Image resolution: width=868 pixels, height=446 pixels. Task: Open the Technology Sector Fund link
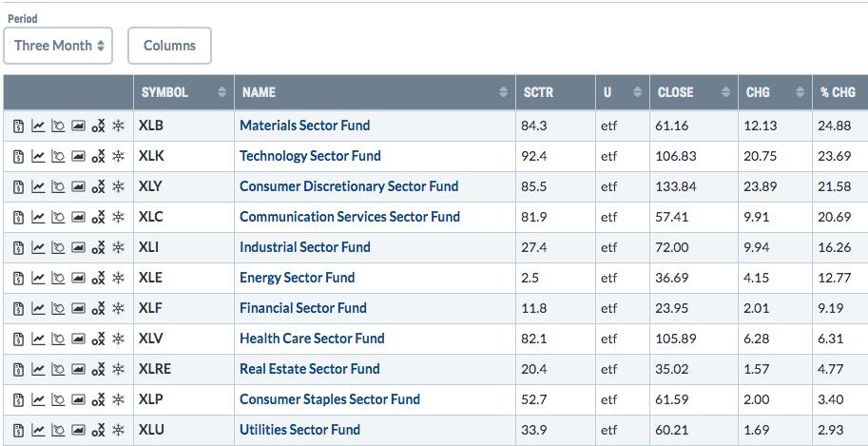(310, 156)
